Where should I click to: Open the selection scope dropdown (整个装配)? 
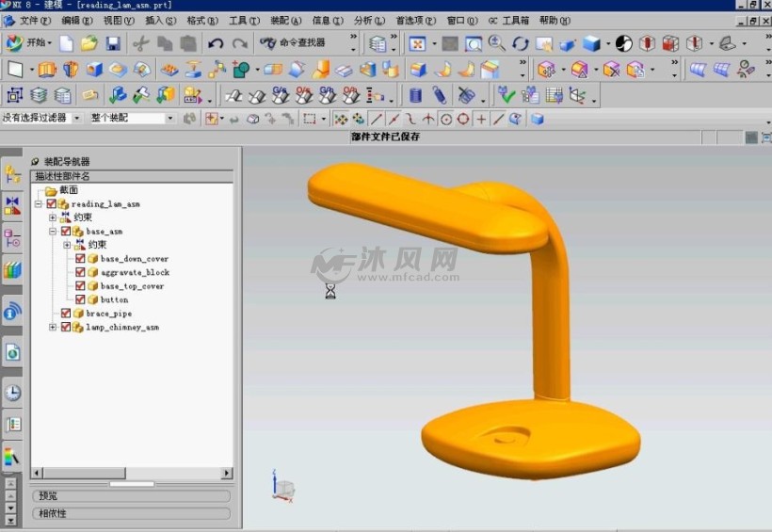[x=132, y=119]
